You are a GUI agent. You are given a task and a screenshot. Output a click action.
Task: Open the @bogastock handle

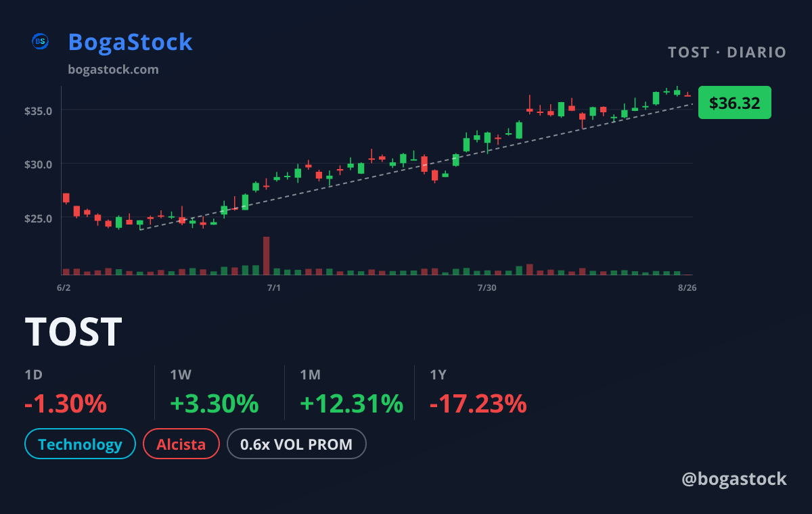tap(734, 479)
